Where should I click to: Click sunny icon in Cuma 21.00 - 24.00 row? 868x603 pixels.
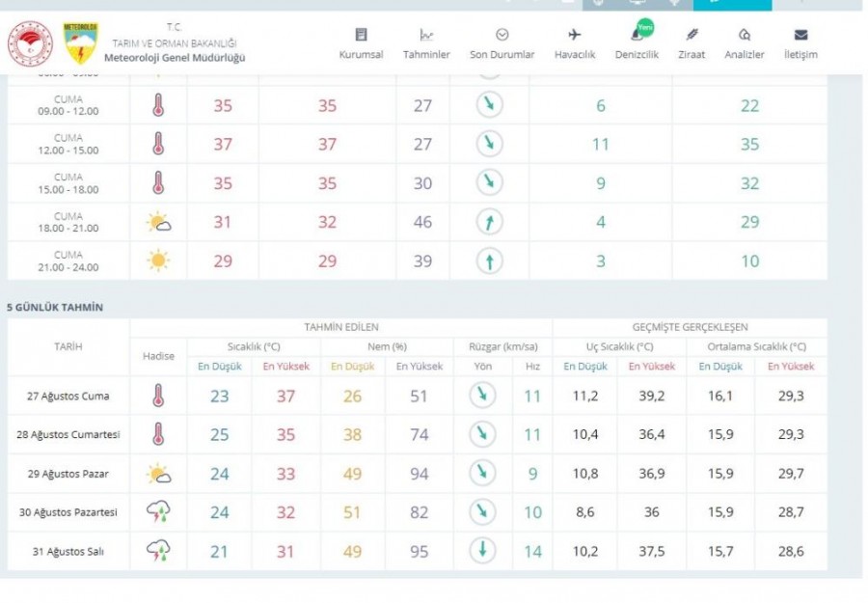[158, 260]
